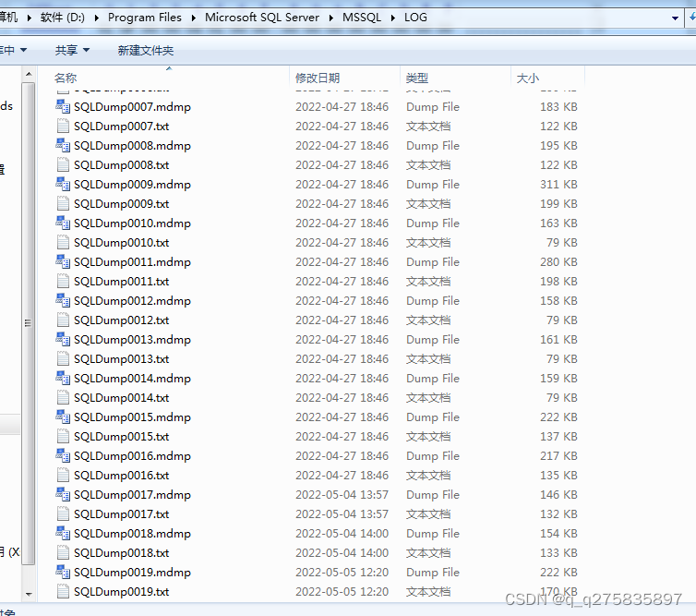
Task: Click the SQLDump0018.mdmp file icon
Action: [x=63, y=534]
